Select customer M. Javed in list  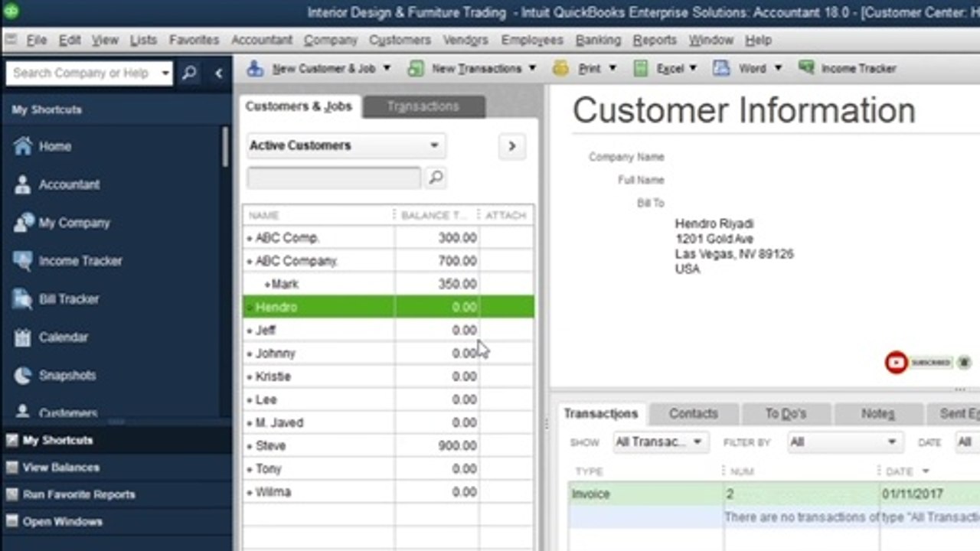coord(388,422)
